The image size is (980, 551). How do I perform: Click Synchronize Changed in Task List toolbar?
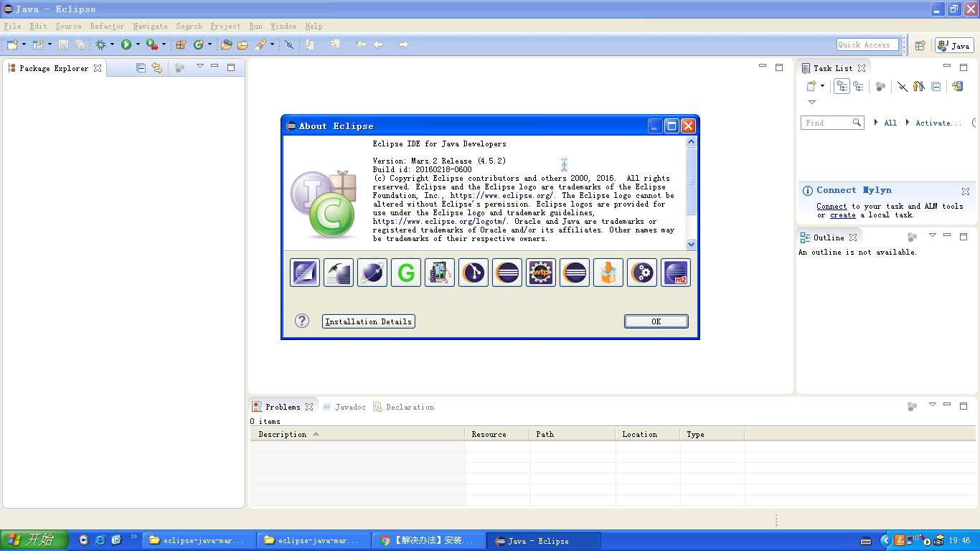[957, 87]
